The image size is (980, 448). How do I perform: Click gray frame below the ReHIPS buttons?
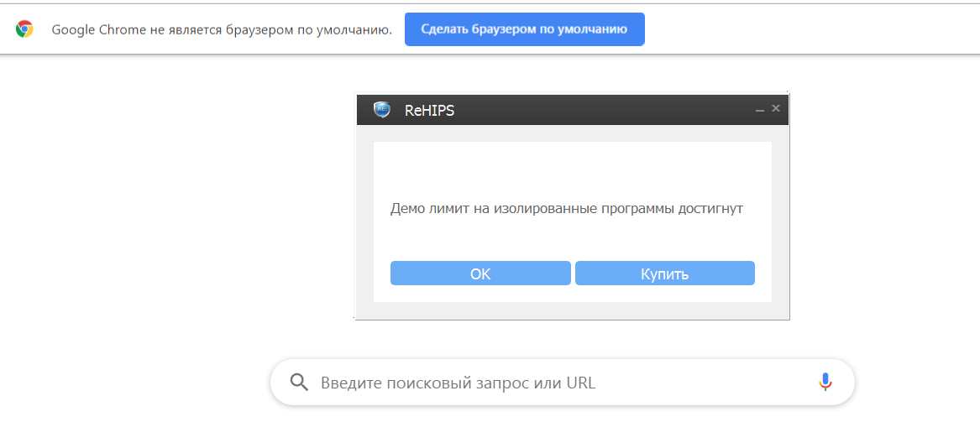pos(571,310)
